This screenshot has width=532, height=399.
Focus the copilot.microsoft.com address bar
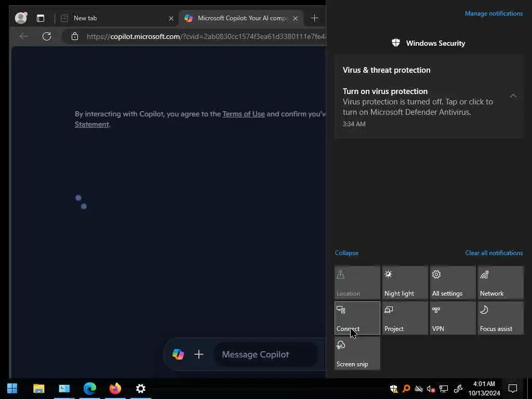(206, 36)
